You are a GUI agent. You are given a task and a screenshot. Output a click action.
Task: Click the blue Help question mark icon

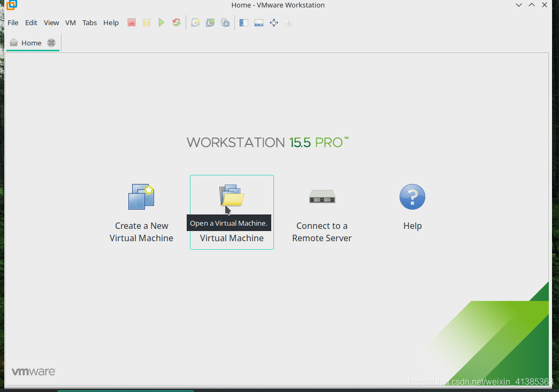pos(412,197)
